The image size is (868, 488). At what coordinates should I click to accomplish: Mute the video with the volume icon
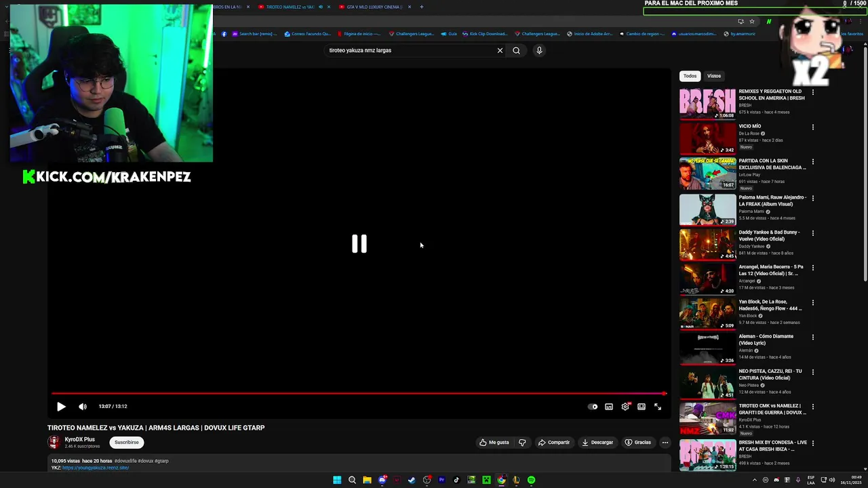[83, 407]
